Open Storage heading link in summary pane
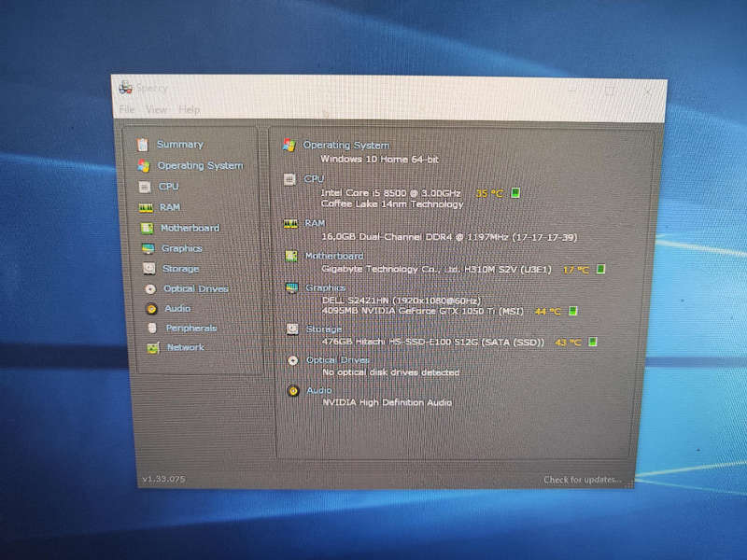The height and width of the screenshot is (560, 747). [324, 329]
